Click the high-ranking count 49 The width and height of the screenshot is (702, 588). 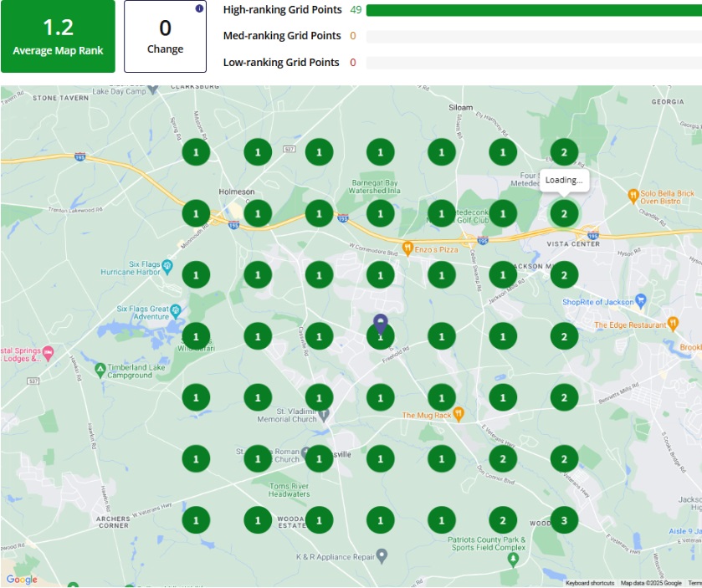pos(356,10)
